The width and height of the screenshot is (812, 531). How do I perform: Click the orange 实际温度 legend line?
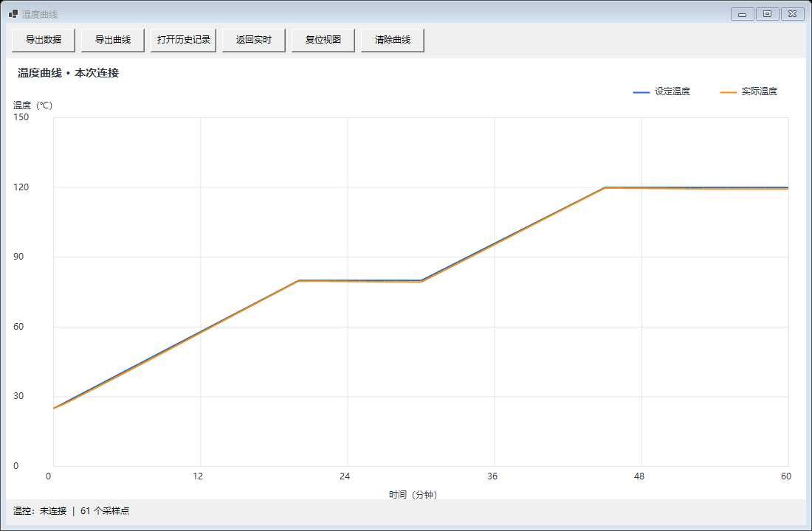pyautogui.click(x=728, y=92)
